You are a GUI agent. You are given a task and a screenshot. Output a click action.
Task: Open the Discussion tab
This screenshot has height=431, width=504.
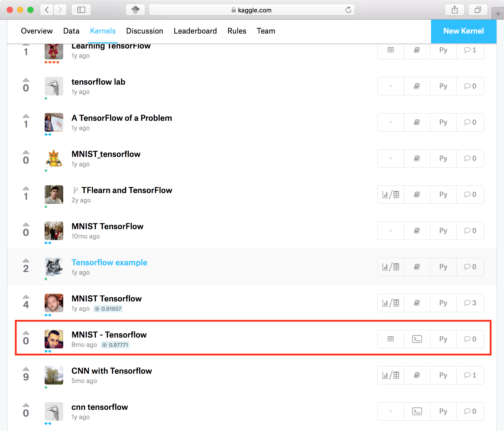(x=144, y=31)
